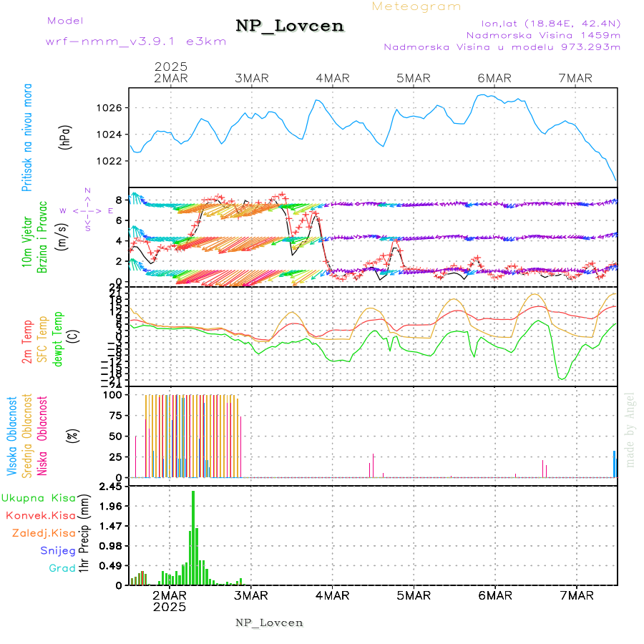Select the Konvek.Kisa legend entry

40,515
